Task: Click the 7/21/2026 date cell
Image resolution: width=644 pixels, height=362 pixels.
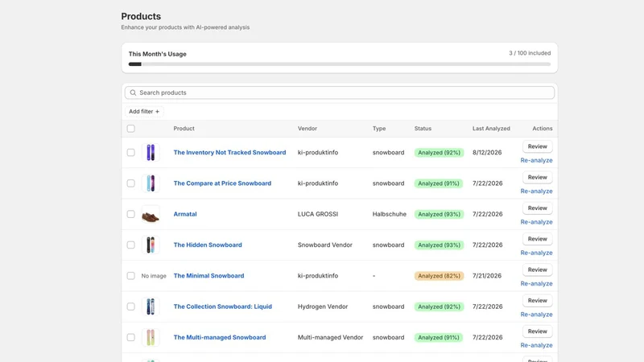Action: click(x=487, y=275)
